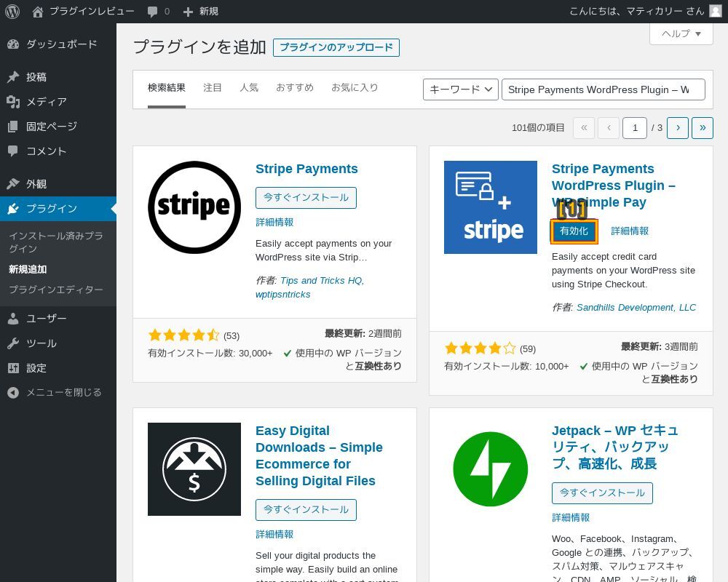Open comments bubble in admin bar
728x582 pixels.
tap(152, 12)
